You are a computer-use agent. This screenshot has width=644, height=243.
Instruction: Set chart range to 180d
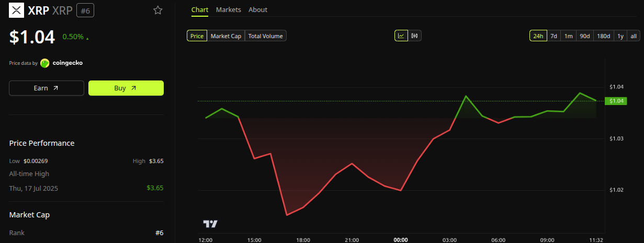[604, 36]
